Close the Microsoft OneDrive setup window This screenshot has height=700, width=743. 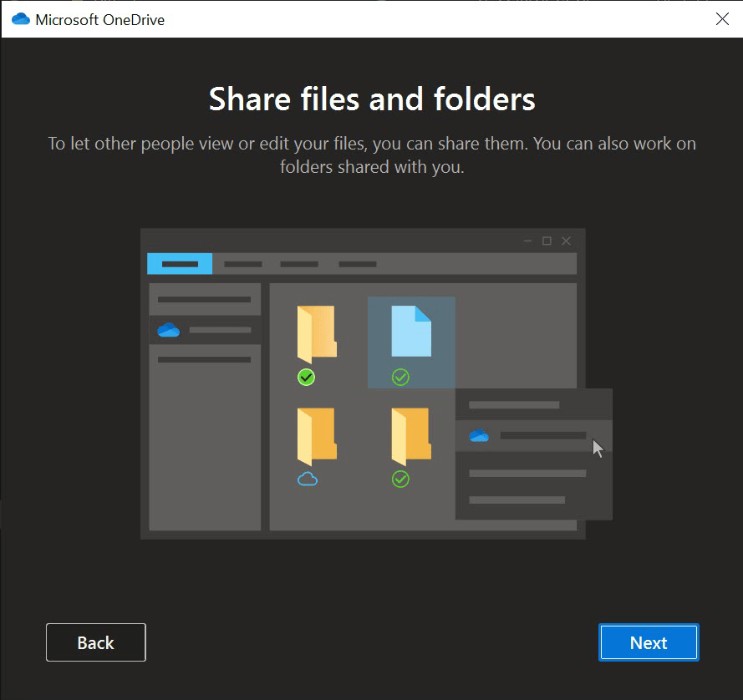click(722, 19)
